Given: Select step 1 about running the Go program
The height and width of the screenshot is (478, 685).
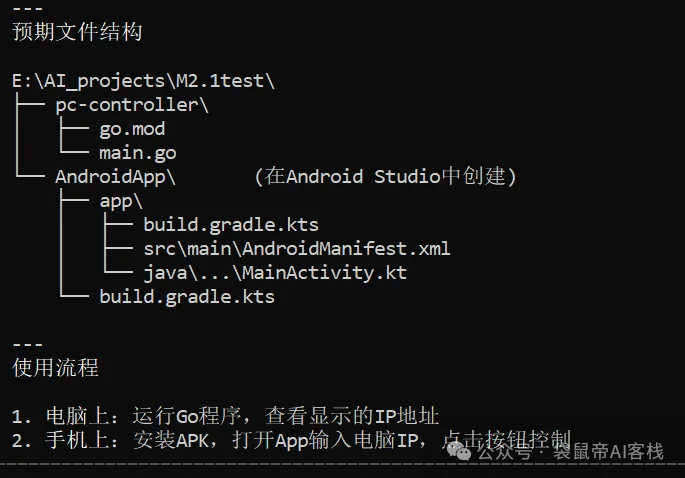Looking at the screenshot, I should pos(226,415).
